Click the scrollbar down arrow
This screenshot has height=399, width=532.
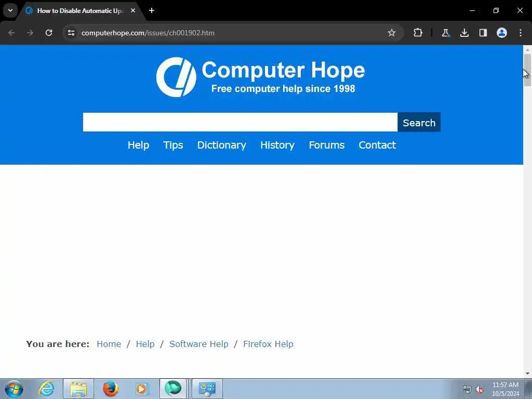point(527,374)
